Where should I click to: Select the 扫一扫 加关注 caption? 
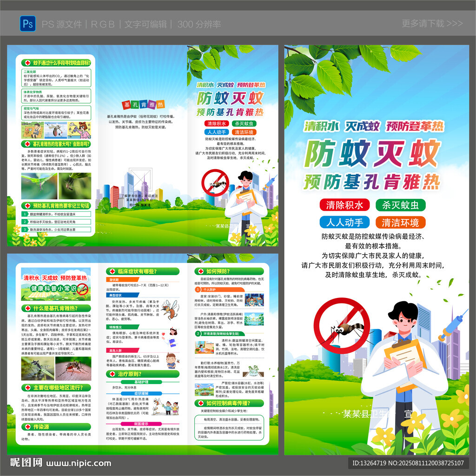(140, 205)
